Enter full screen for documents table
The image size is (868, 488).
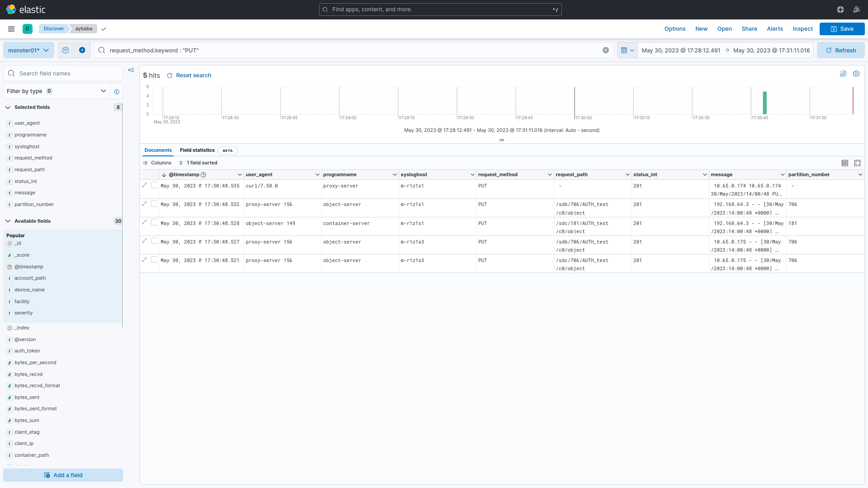coord(858,163)
